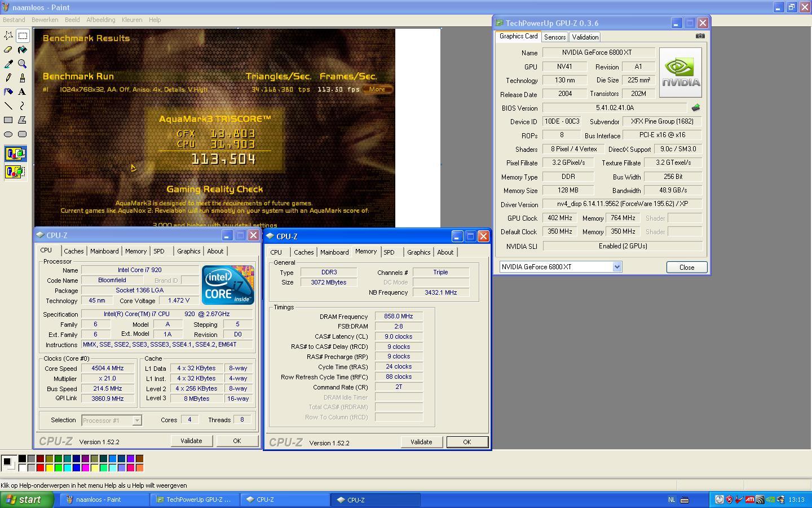Viewport: 812px width, 508px height.
Task: Pick the Curve tool in Paint
Action: pyautogui.click(x=23, y=106)
